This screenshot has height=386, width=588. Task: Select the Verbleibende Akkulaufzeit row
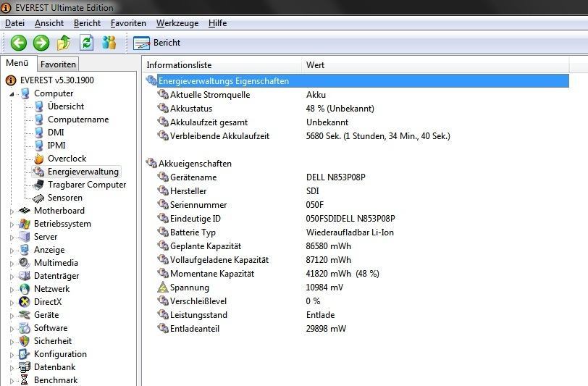(x=358, y=136)
